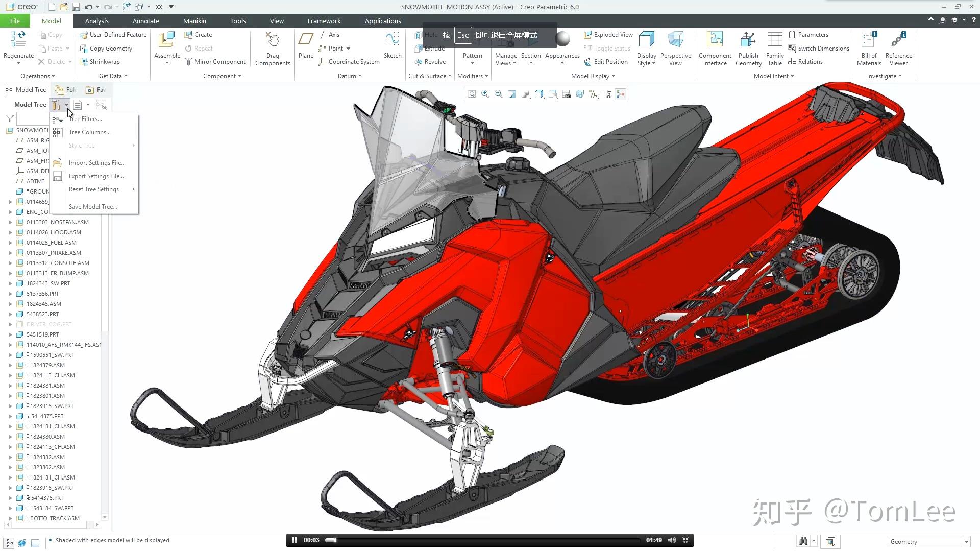Click the Regenerate icon
The width and height of the screenshot is (980, 551).
tap(18, 39)
